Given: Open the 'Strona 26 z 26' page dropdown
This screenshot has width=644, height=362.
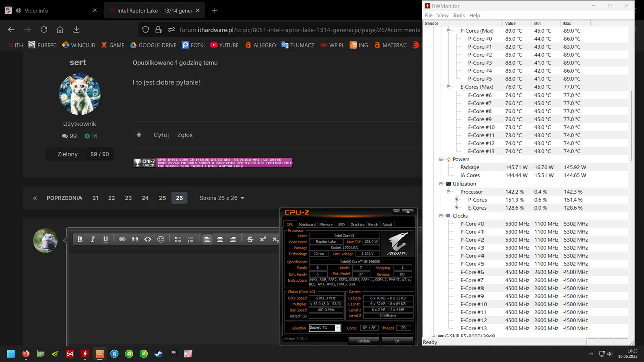Looking at the screenshot, I should 221,198.
